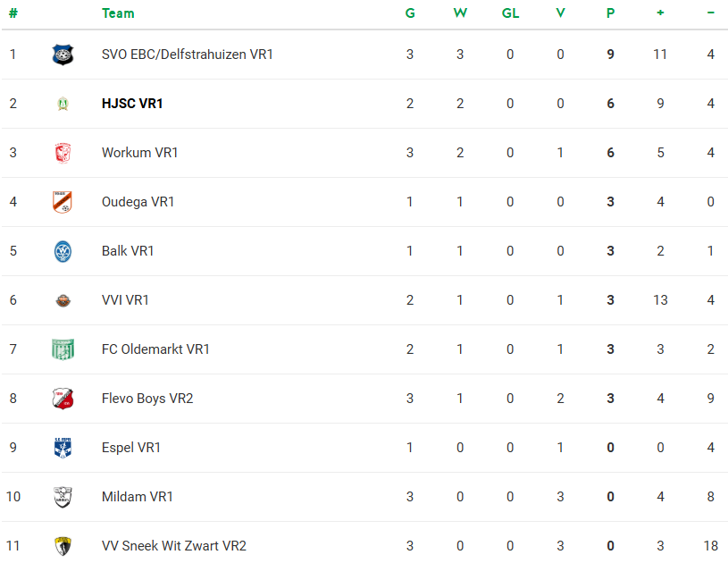Viewport: 728px width, 563px height.
Task: Click FC Oldemarkt green striped crest
Action: click(x=63, y=349)
